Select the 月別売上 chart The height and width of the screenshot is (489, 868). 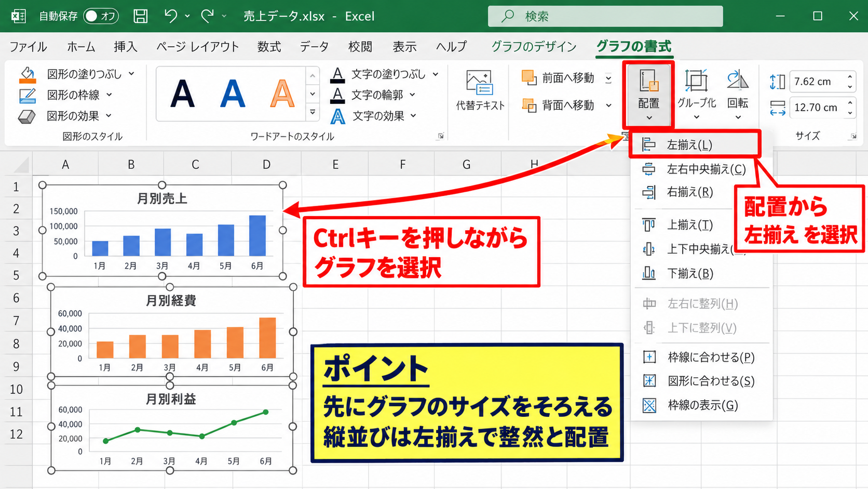pyautogui.click(x=162, y=231)
